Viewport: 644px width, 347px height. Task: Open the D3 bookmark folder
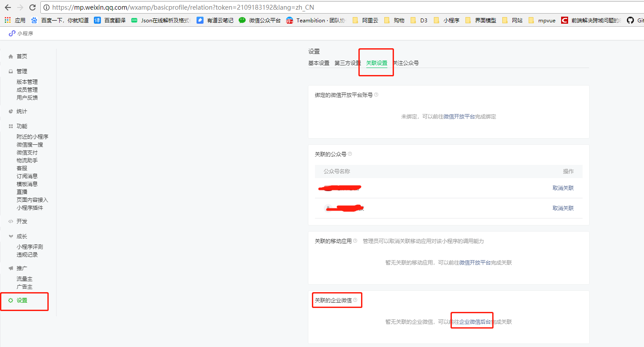[419, 20]
